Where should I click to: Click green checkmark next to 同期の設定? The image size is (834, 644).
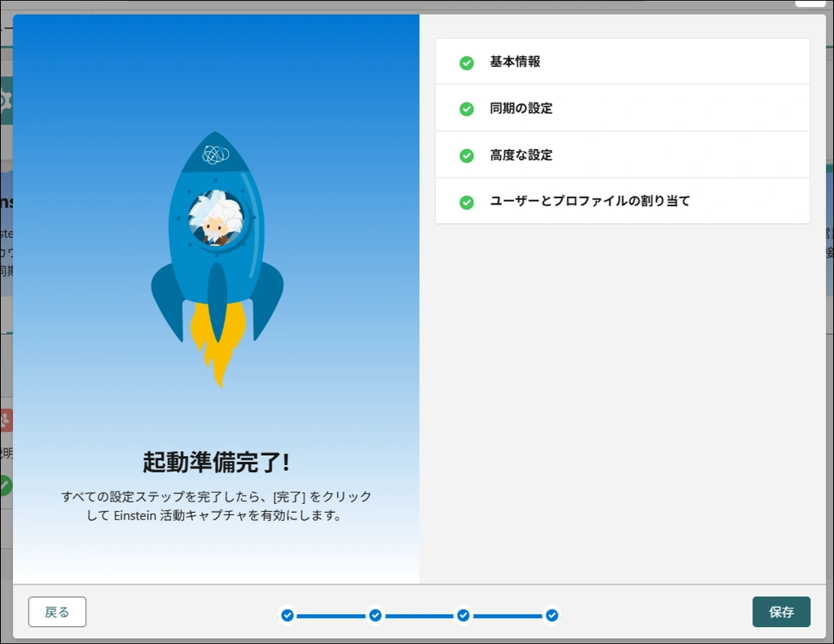click(467, 109)
